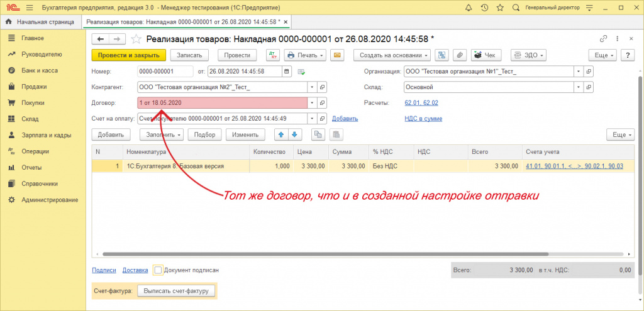Move row up with blue arrow

pos(281,134)
